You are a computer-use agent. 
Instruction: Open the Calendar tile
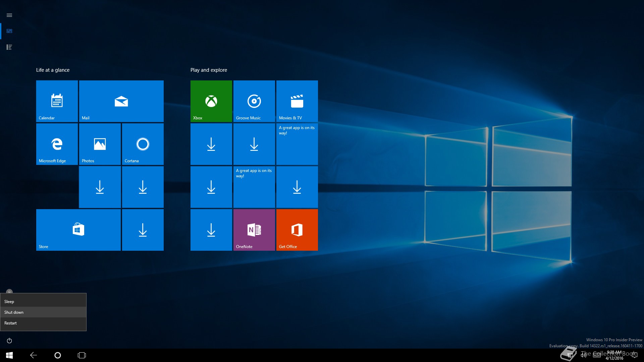(57, 101)
